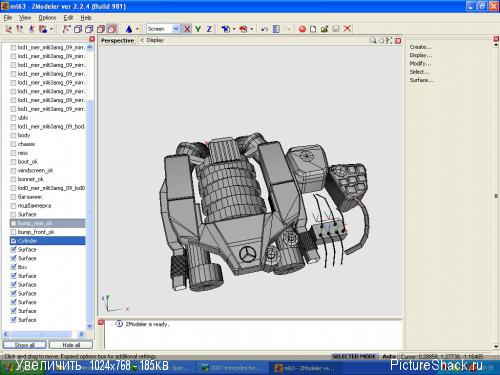Maximize the Perspective viewport red square
Viewport: 500px width, 375px height.
[398, 41]
